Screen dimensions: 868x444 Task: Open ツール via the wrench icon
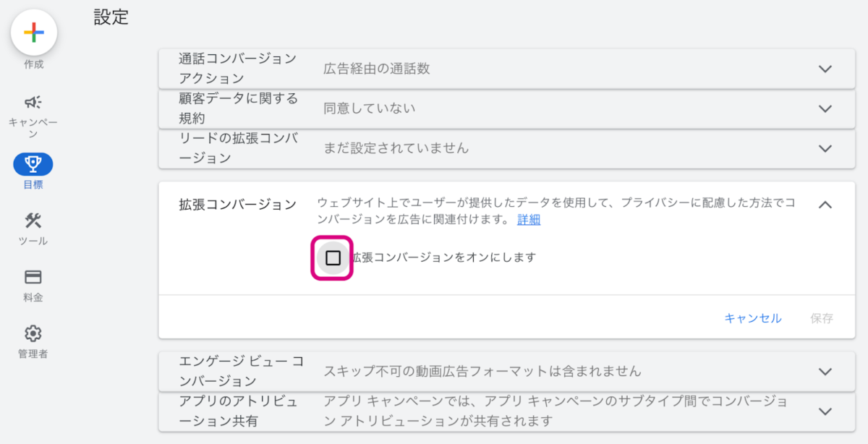(x=33, y=221)
